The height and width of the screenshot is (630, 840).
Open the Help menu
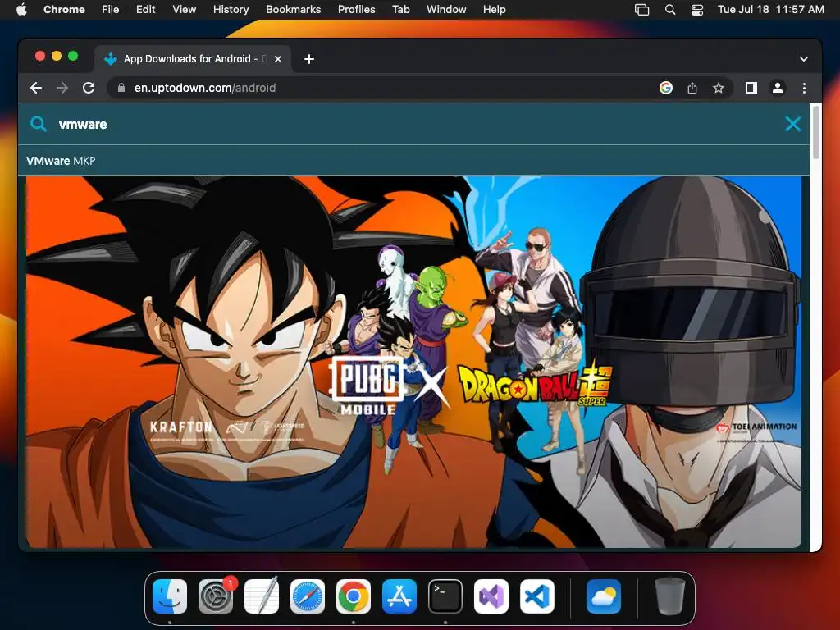[x=494, y=10]
